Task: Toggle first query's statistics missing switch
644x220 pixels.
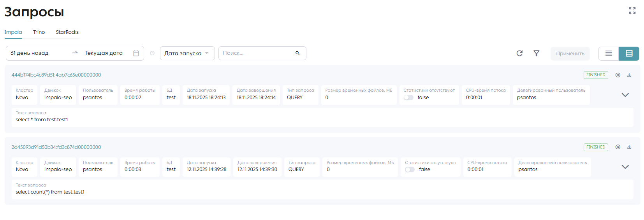Action: (408, 98)
